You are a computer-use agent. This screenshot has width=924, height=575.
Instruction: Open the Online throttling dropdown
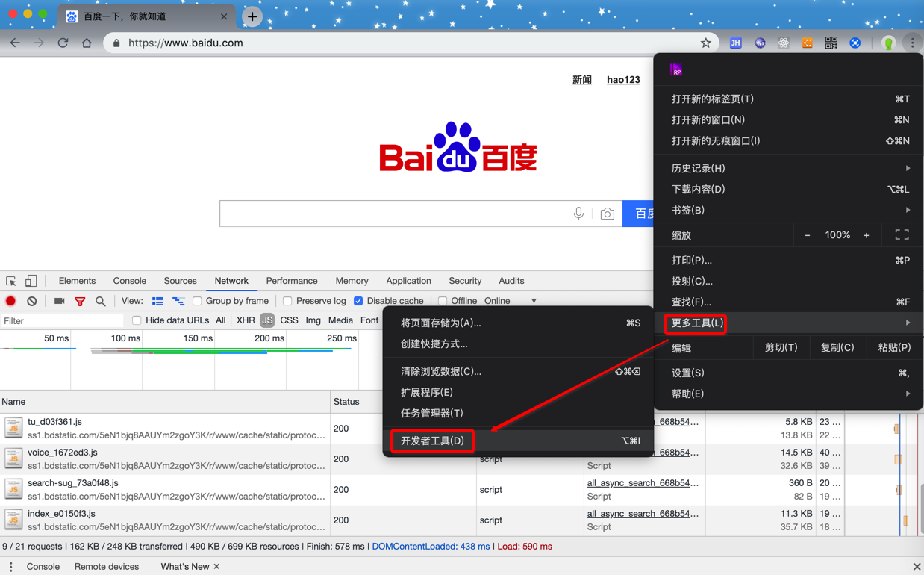[511, 301]
